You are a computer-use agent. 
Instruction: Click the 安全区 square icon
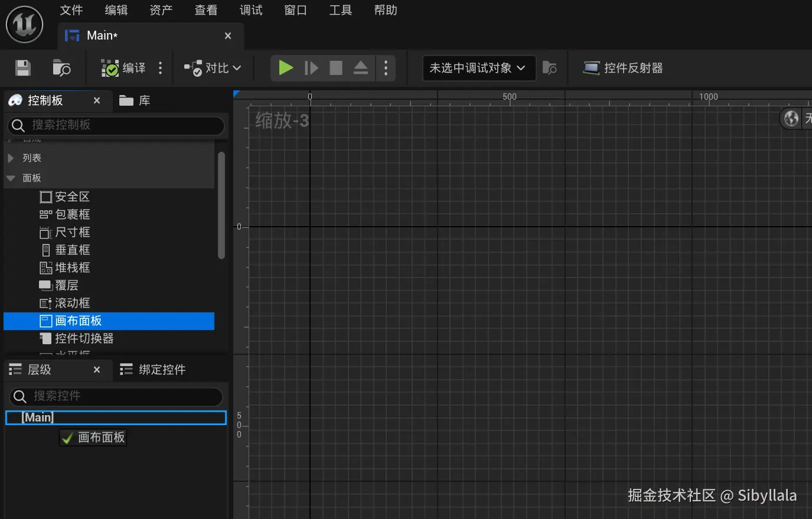click(46, 197)
